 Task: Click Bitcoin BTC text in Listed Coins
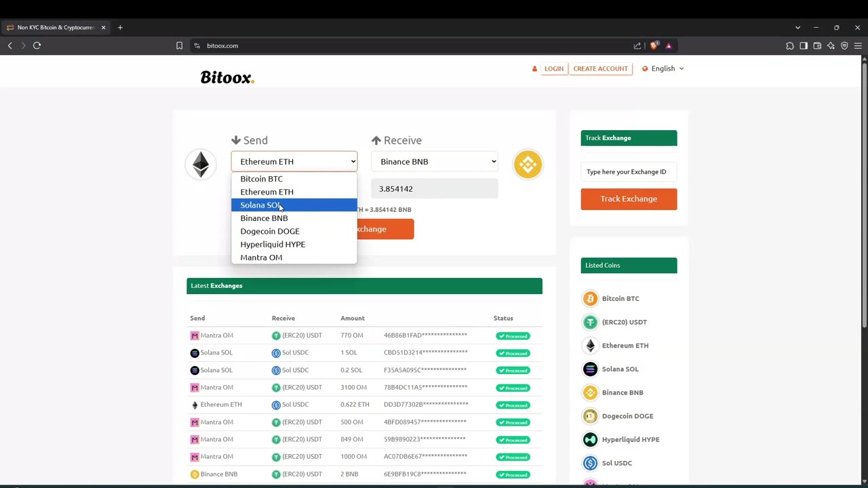tap(620, 298)
